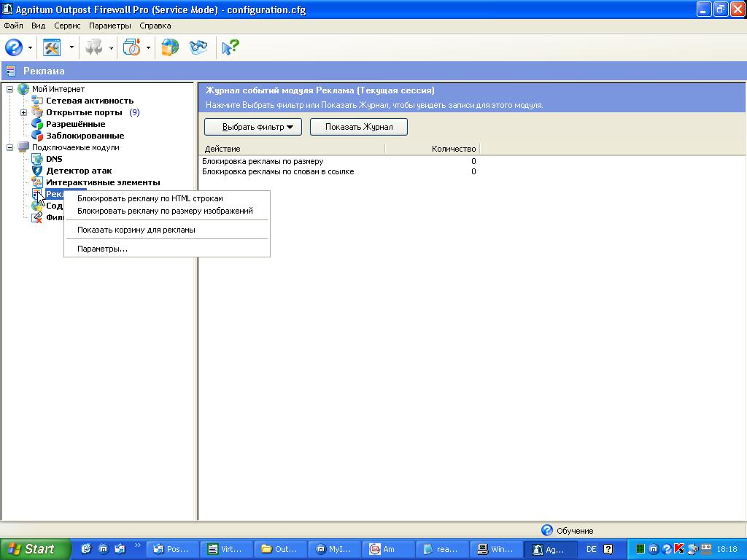The image size is (747, 560).
Task: Click the binoculars toolbar icon
Action: (x=198, y=47)
